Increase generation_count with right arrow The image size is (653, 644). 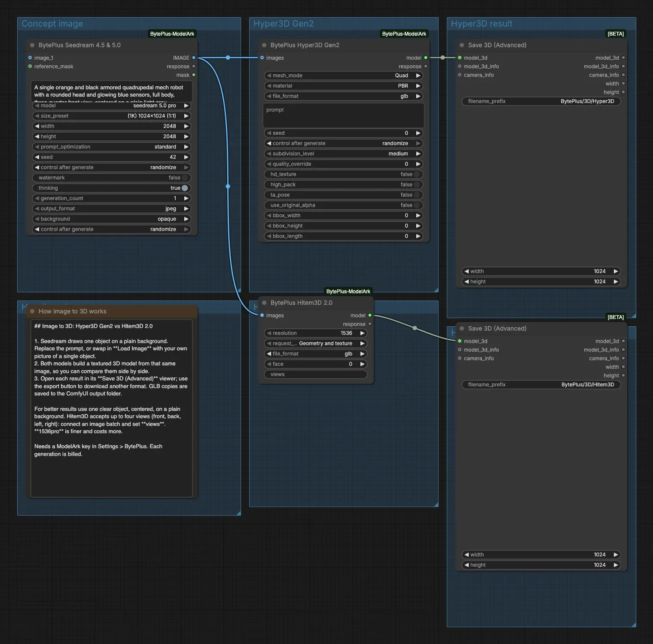(186, 198)
